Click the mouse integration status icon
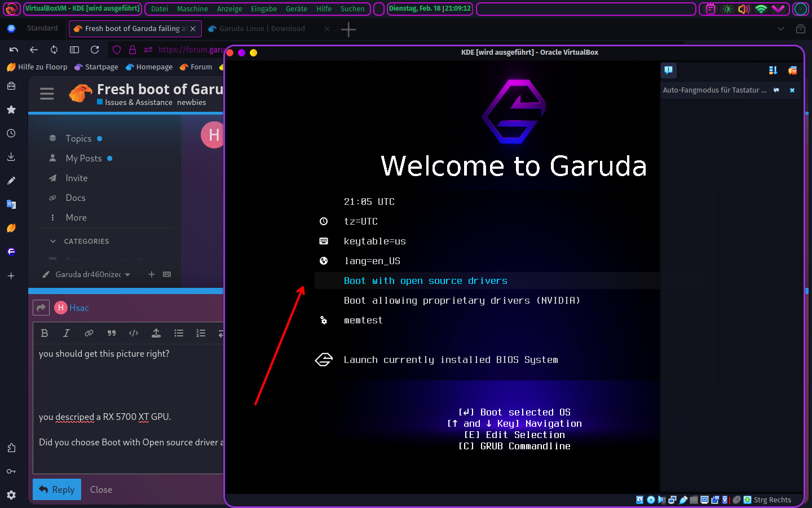This screenshot has width=812, height=508. click(x=736, y=500)
